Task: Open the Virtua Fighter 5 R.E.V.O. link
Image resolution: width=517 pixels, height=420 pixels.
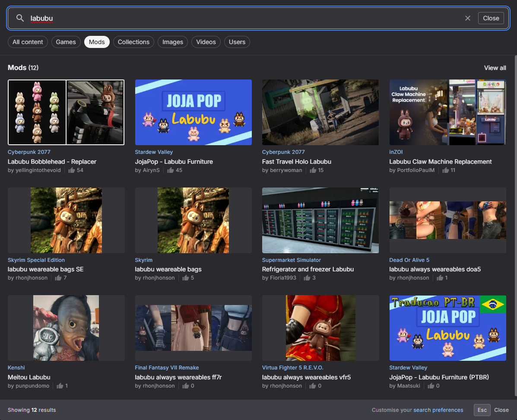Action: [x=292, y=368]
